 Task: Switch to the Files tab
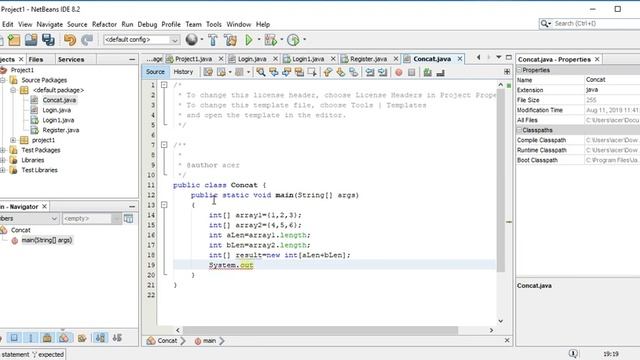(x=36, y=60)
